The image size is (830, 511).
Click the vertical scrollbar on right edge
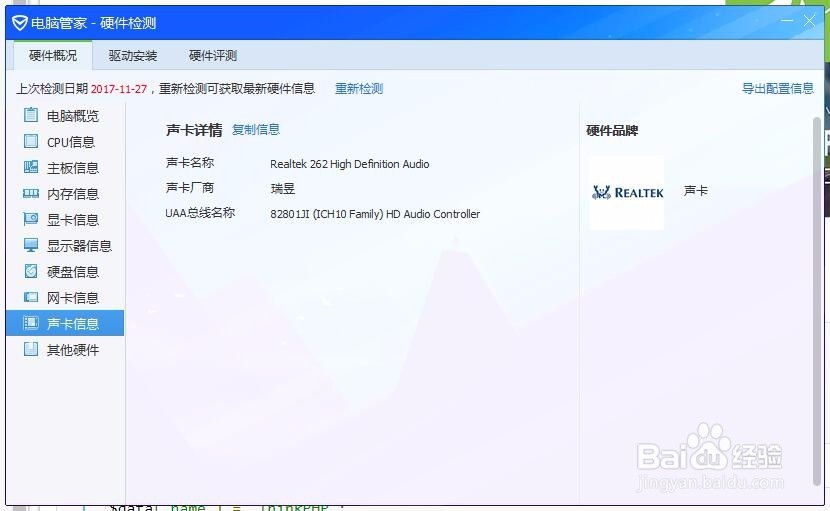817,301
